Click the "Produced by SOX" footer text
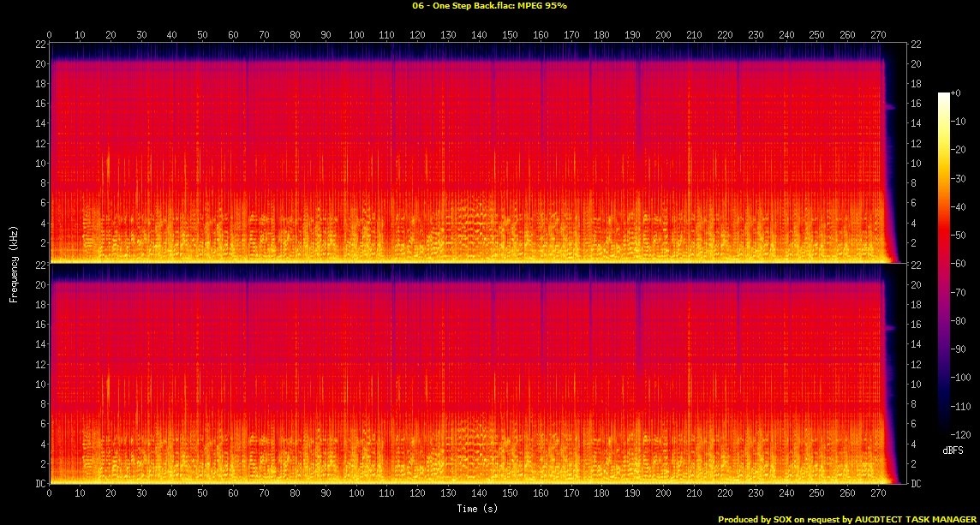 coord(847,519)
